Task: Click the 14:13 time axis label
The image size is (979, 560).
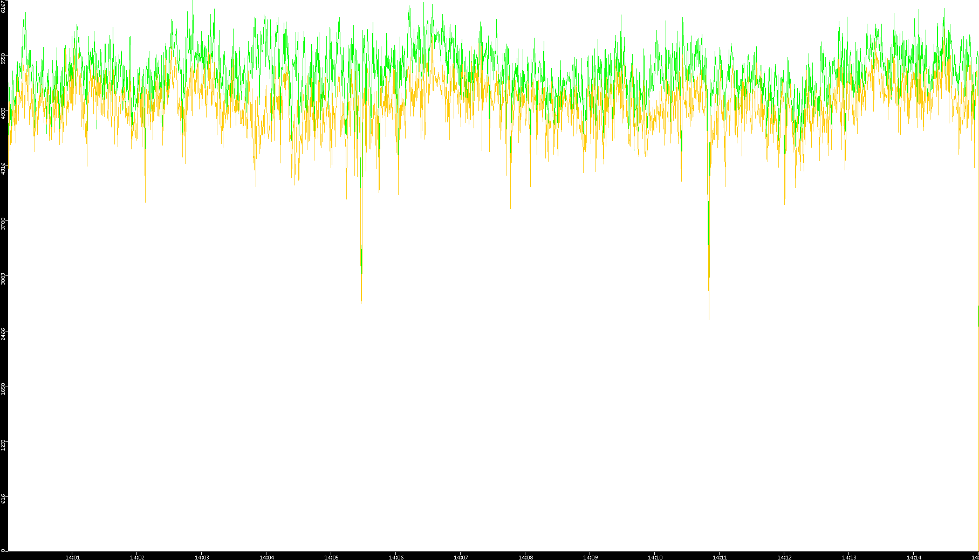Action: coord(849,557)
